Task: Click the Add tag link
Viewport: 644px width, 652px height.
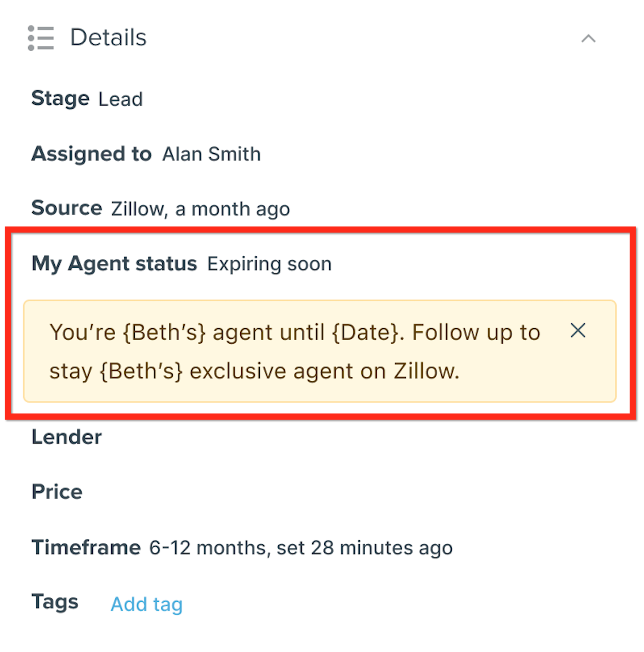Action: (x=147, y=604)
